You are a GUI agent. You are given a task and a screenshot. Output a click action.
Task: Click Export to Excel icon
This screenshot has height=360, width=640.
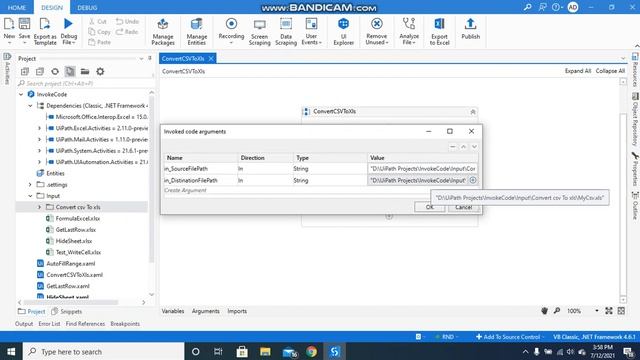440,24
